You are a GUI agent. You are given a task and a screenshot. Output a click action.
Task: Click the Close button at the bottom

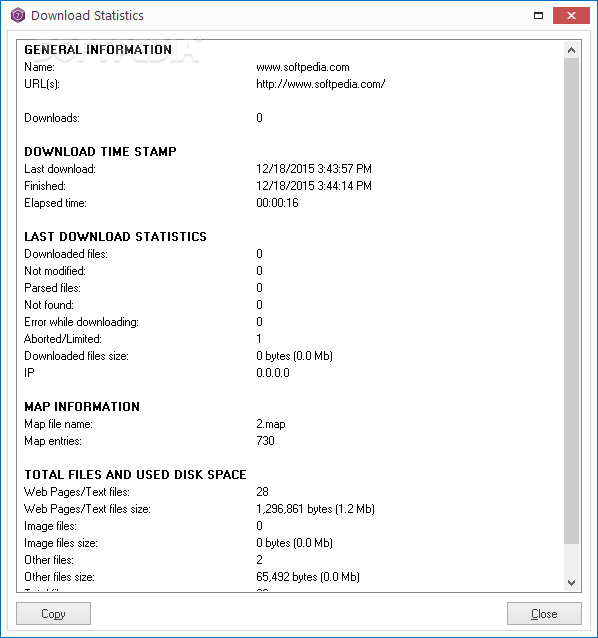point(544,613)
